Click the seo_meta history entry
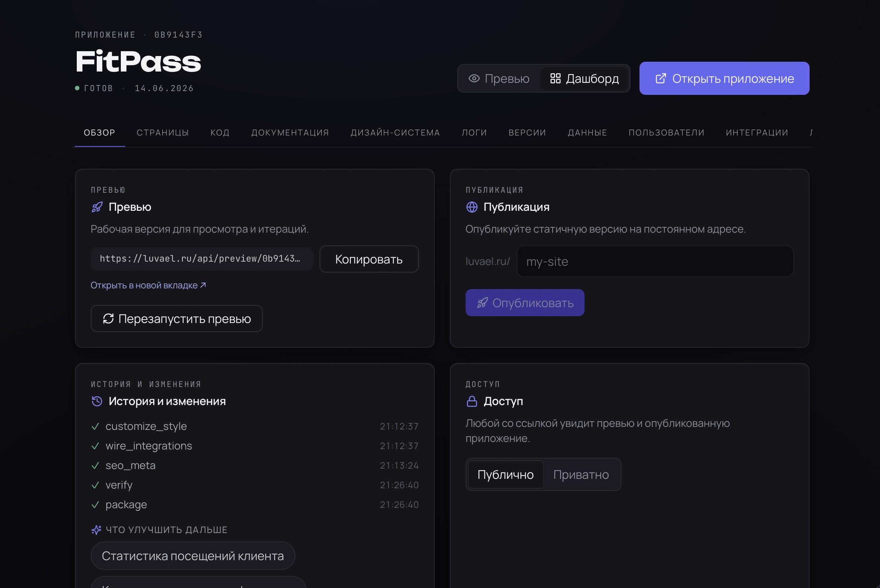 255,465
